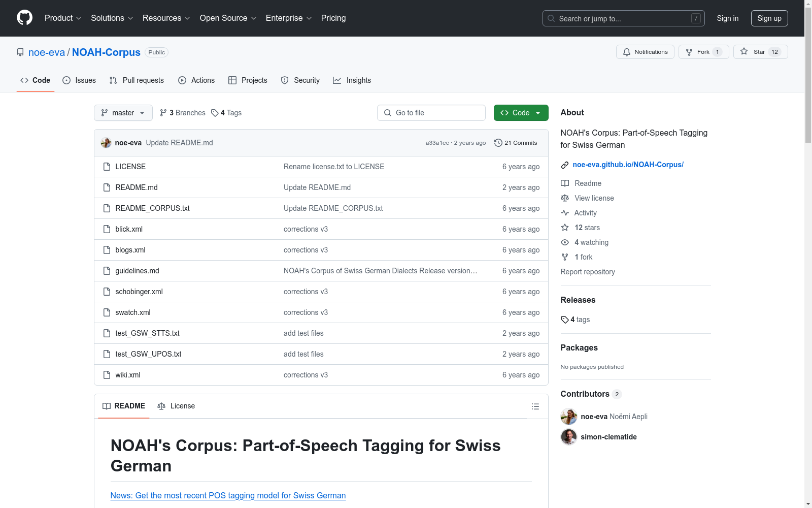
Task: Open the README_CORPUS.txt file
Action: point(153,208)
